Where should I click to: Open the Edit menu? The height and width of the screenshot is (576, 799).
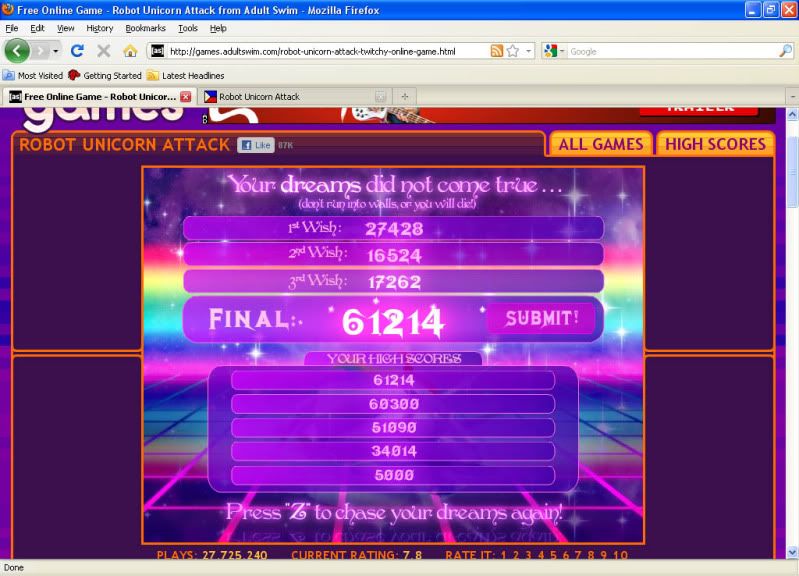pyautogui.click(x=37, y=28)
